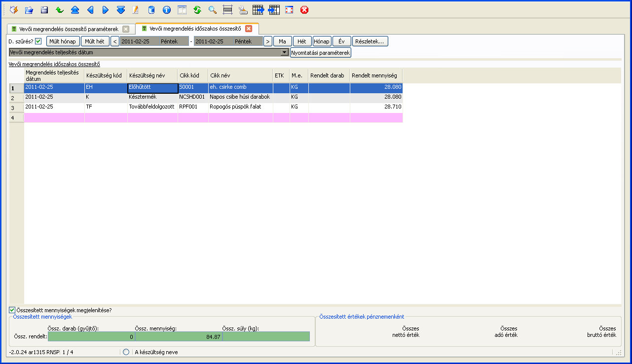Click the new record lightning icon

point(14,9)
